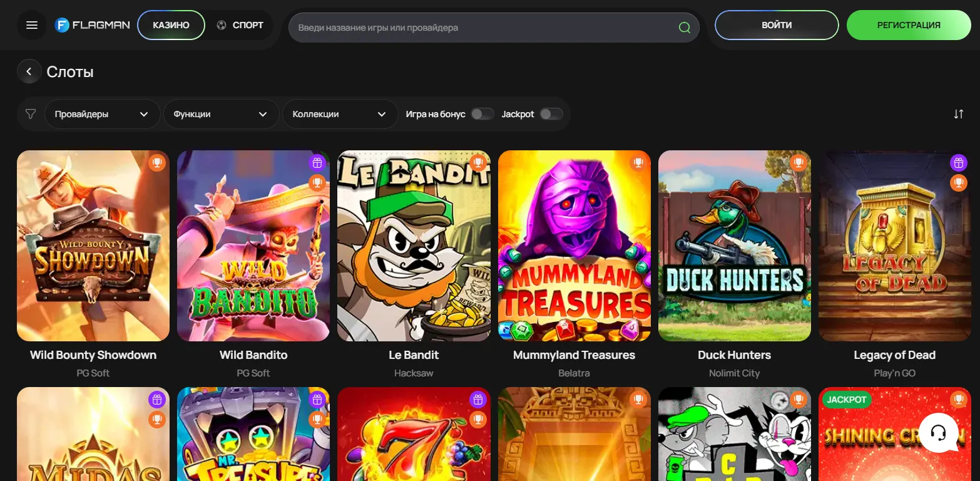Toggle the Jackpot filter switch
This screenshot has height=481, width=980.
click(x=551, y=114)
